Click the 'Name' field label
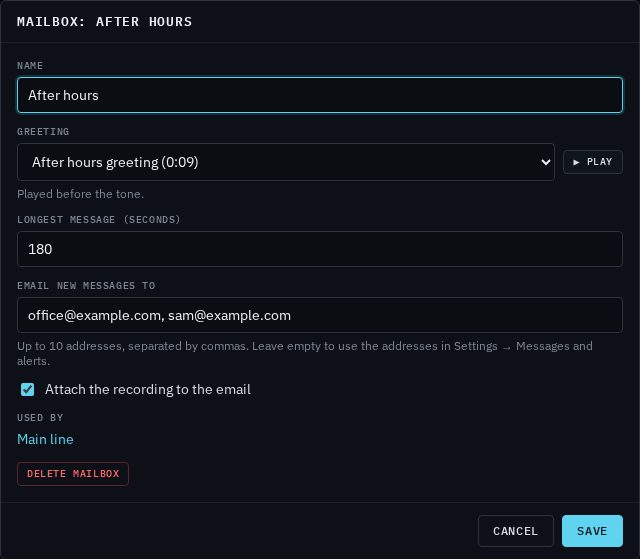The width and height of the screenshot is (640, 559). click(x=30, y=66)
